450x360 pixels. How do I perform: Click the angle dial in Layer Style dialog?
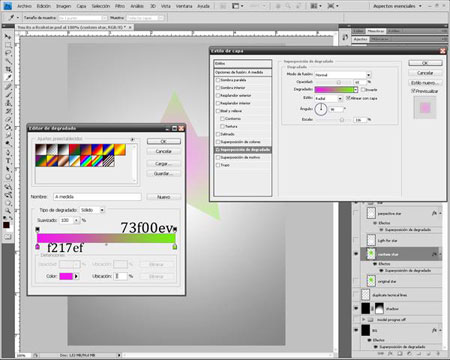[x=321, y=109]
